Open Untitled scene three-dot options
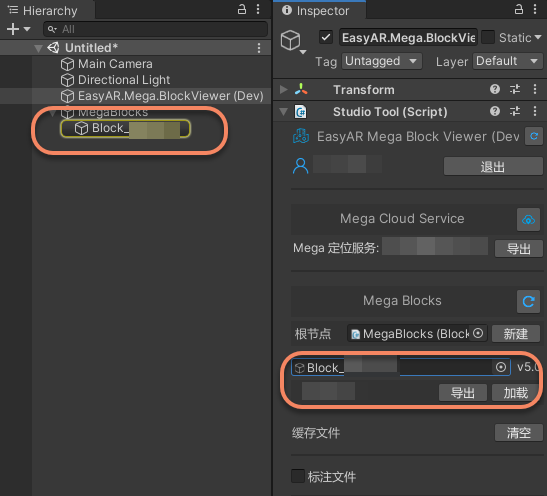Viewport: 547px width, 496px height. [258, 48]
